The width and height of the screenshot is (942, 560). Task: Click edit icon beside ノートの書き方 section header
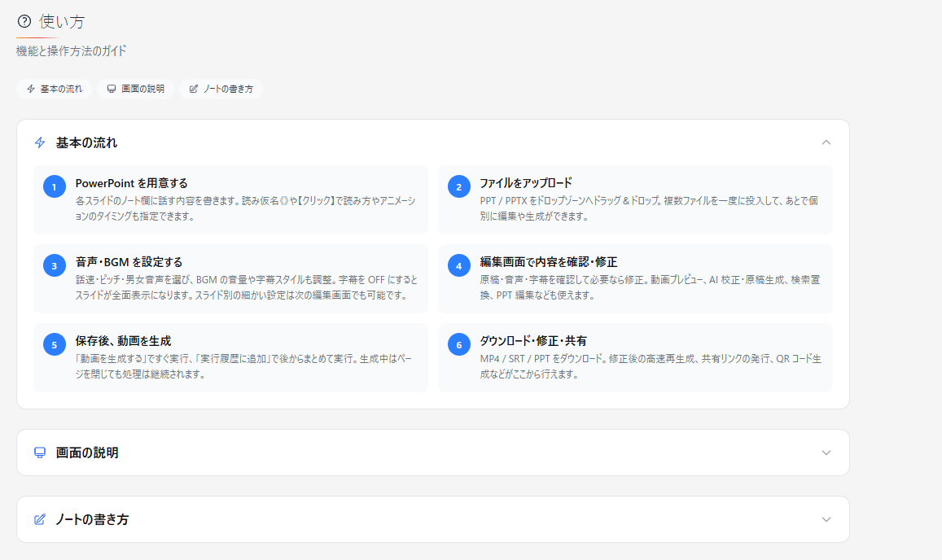pyautogui.click(x=40, y=519)
